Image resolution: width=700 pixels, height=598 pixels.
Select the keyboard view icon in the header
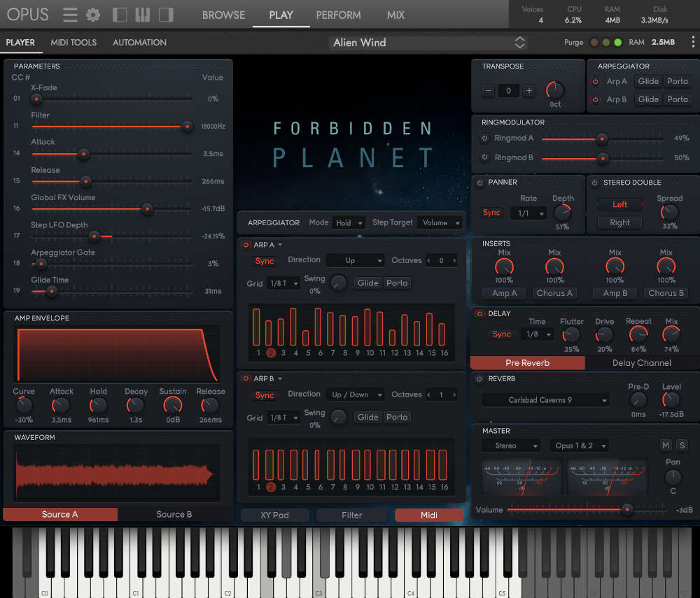pyautogui.click(x=141, y=14)
